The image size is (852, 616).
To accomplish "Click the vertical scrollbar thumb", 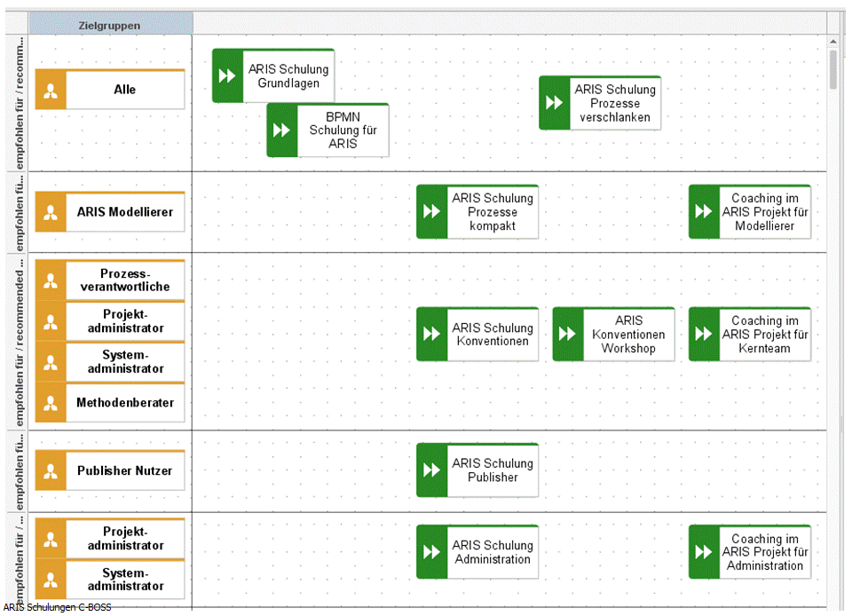I will pos(833,69).
